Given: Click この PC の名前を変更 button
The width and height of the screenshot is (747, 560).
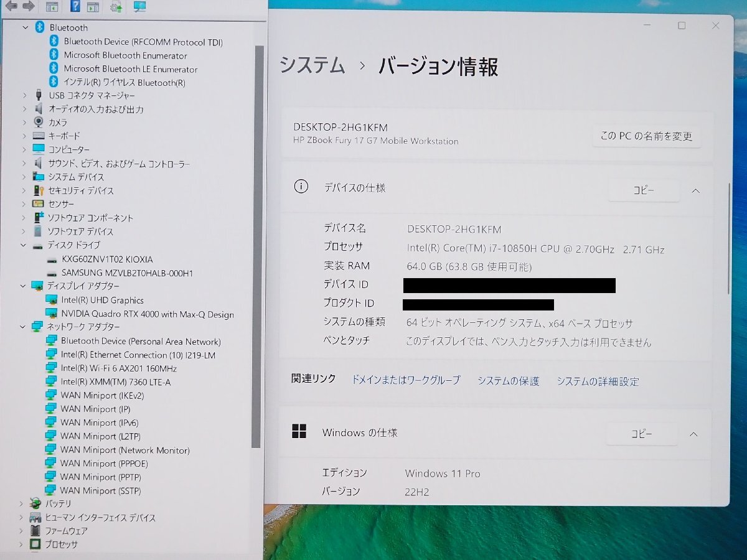Looking at the screenshot, I should (x=646, y=136).
